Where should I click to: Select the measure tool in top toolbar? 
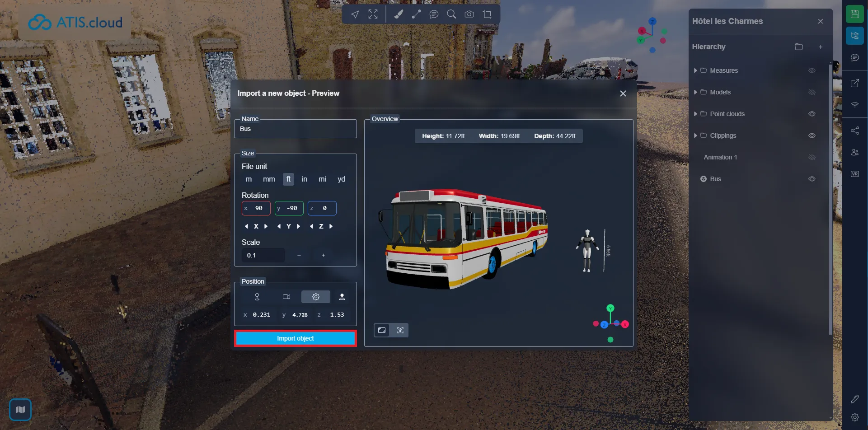click(416, 14)
